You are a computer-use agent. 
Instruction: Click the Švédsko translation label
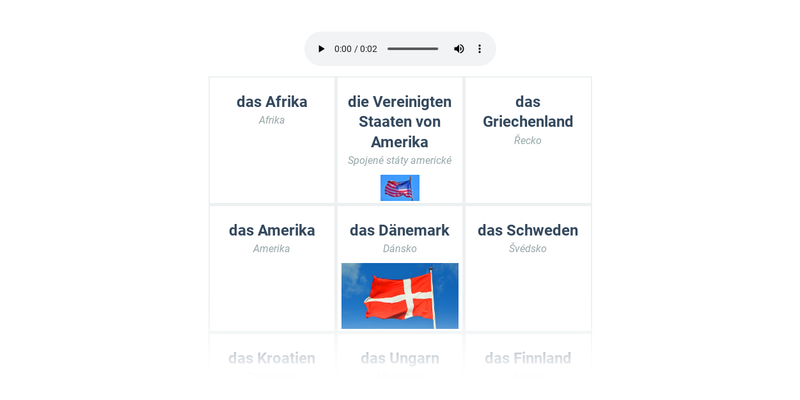(528, 249)
